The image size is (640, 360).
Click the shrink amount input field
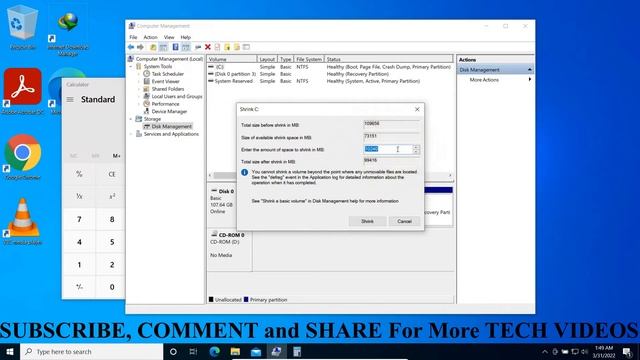388,149
